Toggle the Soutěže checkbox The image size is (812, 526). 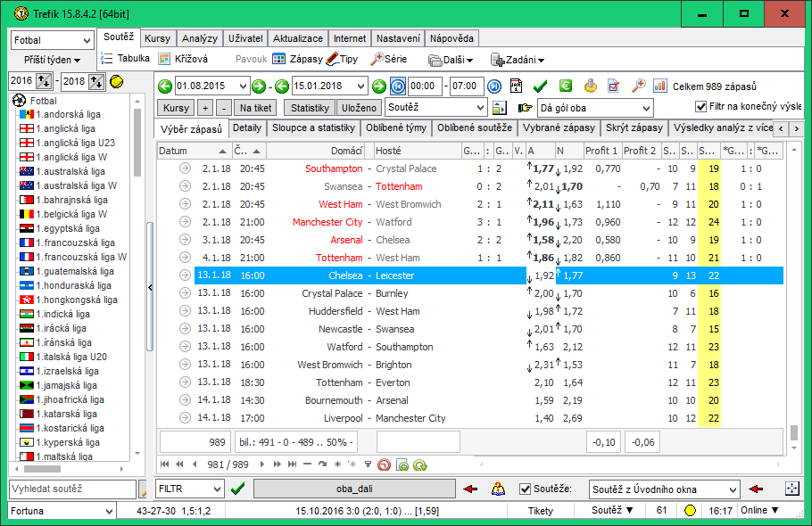pos(525,489)
